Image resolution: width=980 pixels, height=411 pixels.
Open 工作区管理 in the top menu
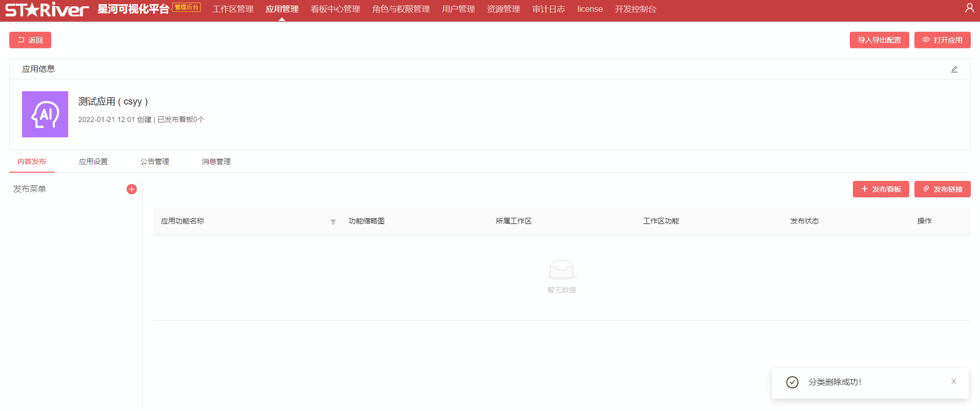(233, 9)
